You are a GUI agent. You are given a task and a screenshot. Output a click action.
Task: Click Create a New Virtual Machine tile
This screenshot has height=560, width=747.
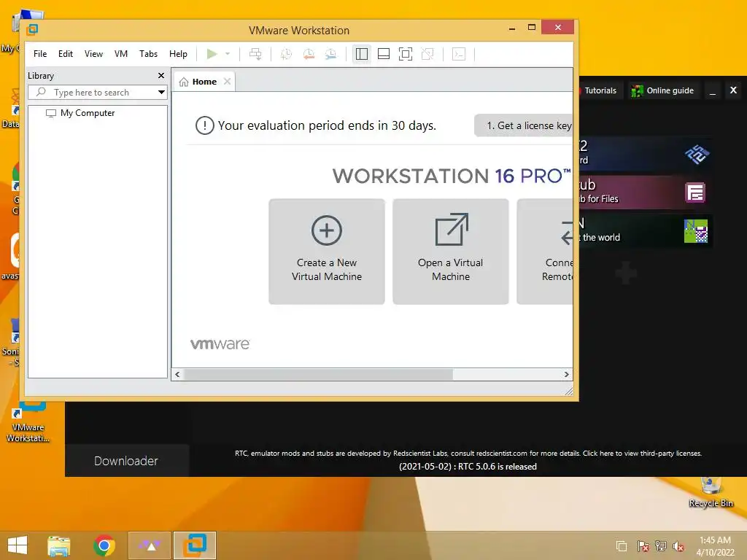(327, 252)
